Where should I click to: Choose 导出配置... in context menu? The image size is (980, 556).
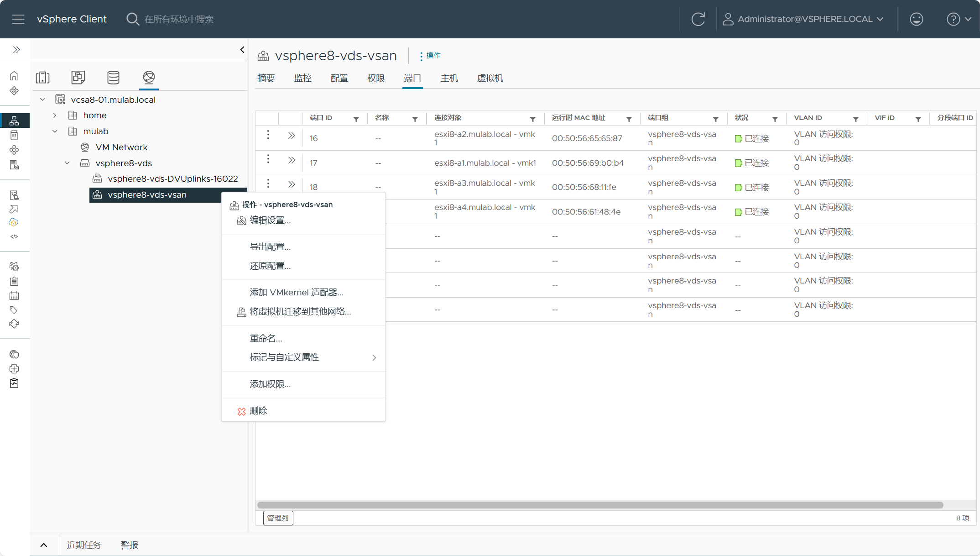tap(303, 247)
